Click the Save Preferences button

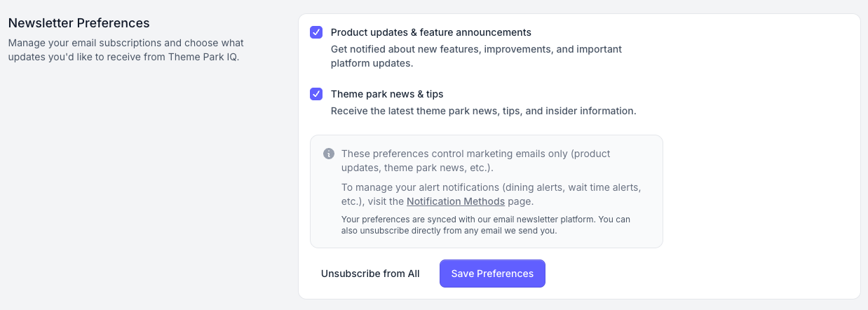tap(492, 274)
